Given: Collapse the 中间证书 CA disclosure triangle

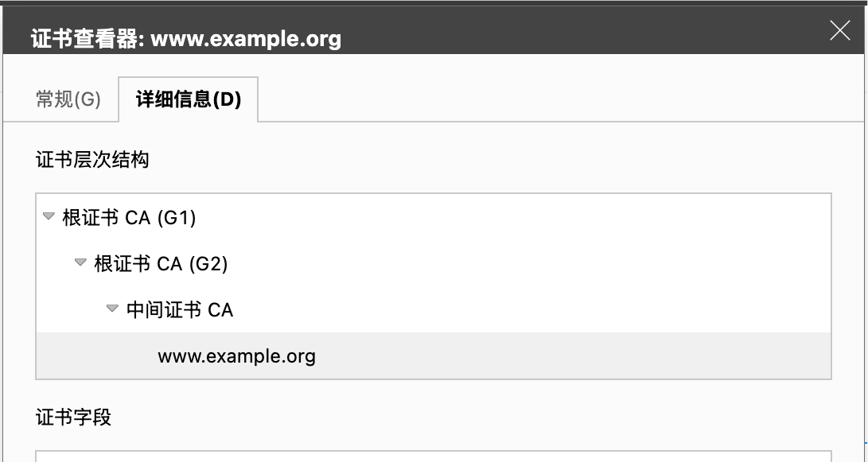Looking at the screenshot, I should click(x=112, y=309).
